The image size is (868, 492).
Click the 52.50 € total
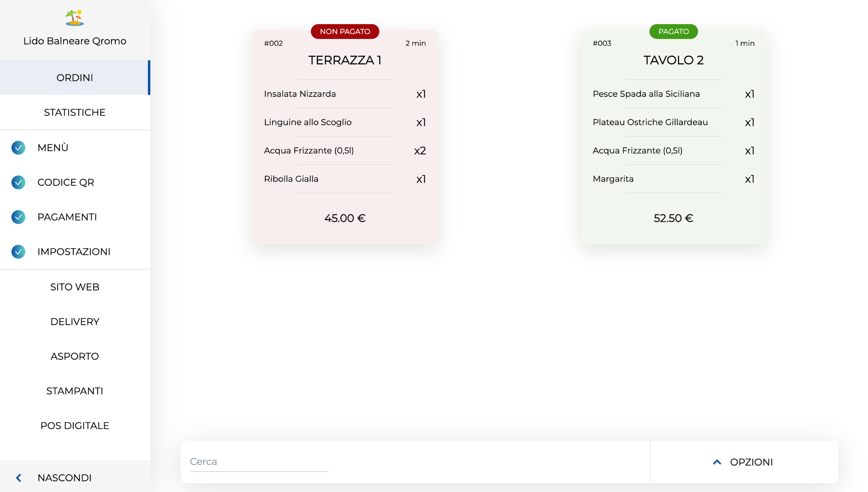click(673, 218)
